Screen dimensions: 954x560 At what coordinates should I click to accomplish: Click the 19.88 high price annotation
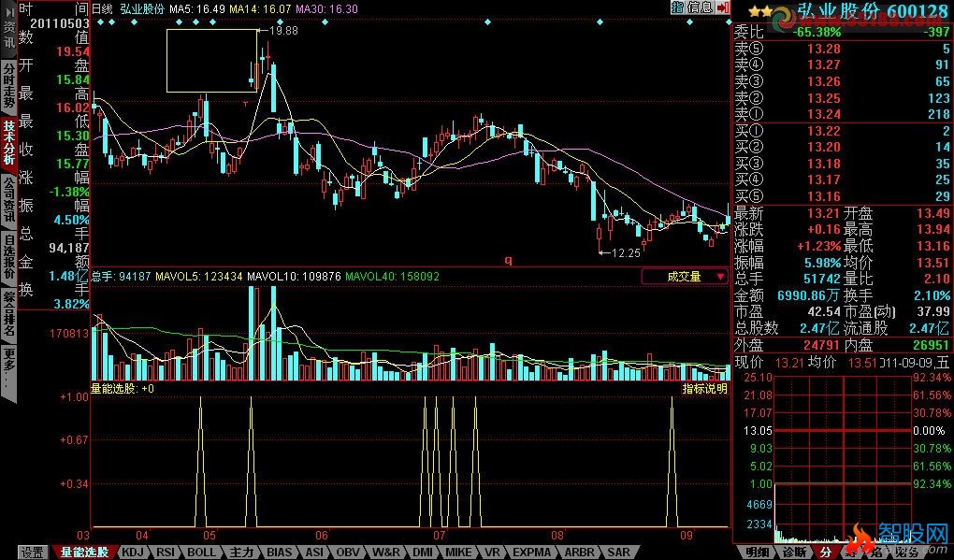283,31
